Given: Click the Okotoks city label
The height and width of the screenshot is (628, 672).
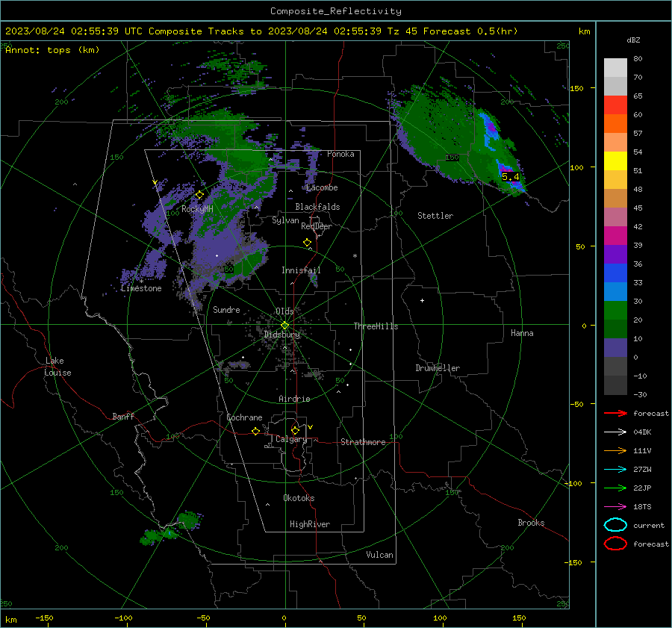Looking at the screenshot, I should 299,498.
